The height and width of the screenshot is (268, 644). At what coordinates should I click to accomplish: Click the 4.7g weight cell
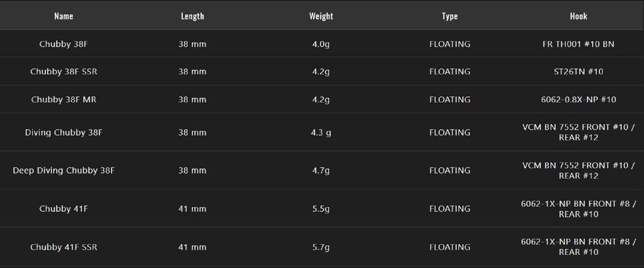(x=321, y=170)
